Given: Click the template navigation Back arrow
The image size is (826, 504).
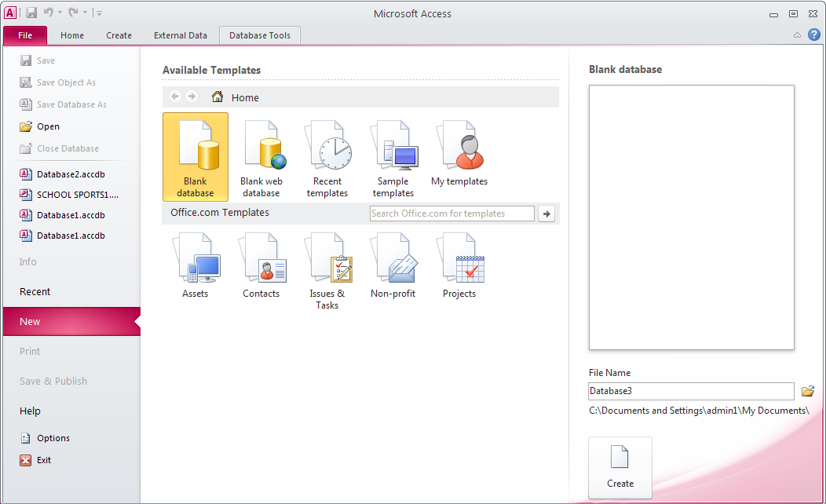Looking at the screenshot, I should click(175, 97).
